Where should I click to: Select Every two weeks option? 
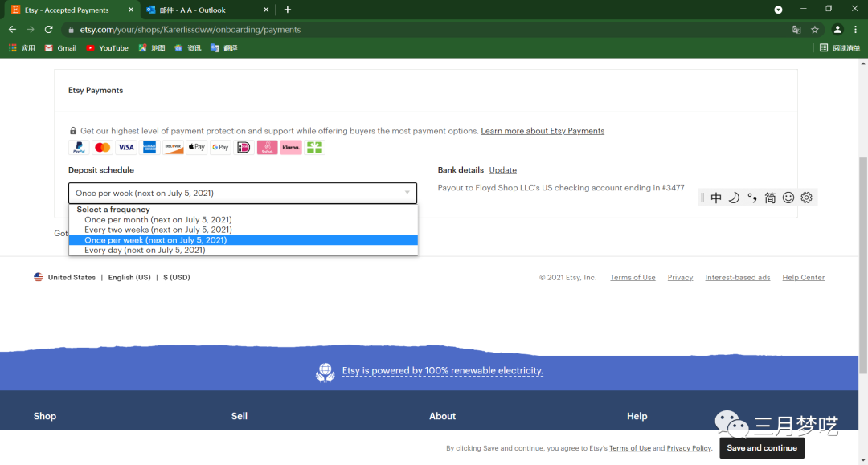pyautogui.click(x=158, y=230)
